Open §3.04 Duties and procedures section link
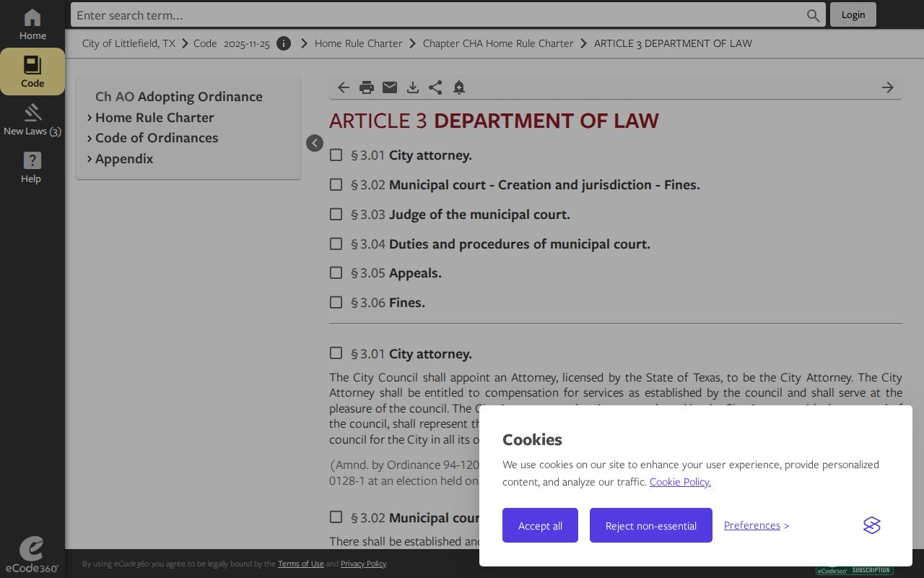This screenshot has height=578, width=924. pos(500,244)
